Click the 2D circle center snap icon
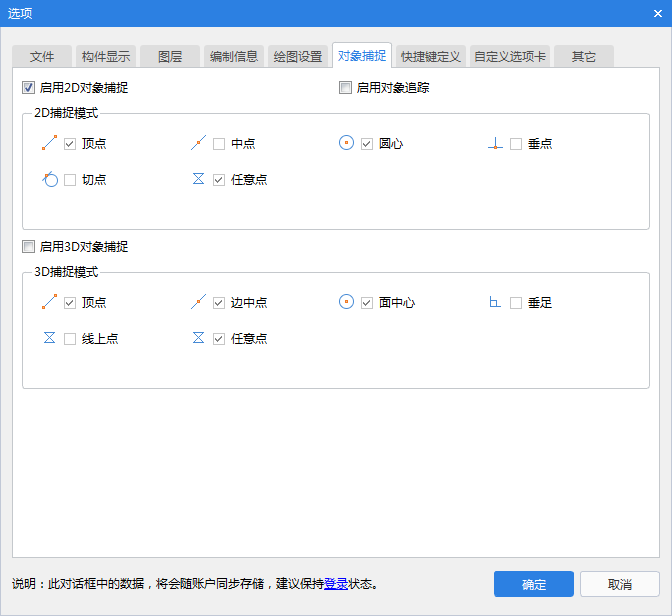The image size is (672, 616). point(346,144)
